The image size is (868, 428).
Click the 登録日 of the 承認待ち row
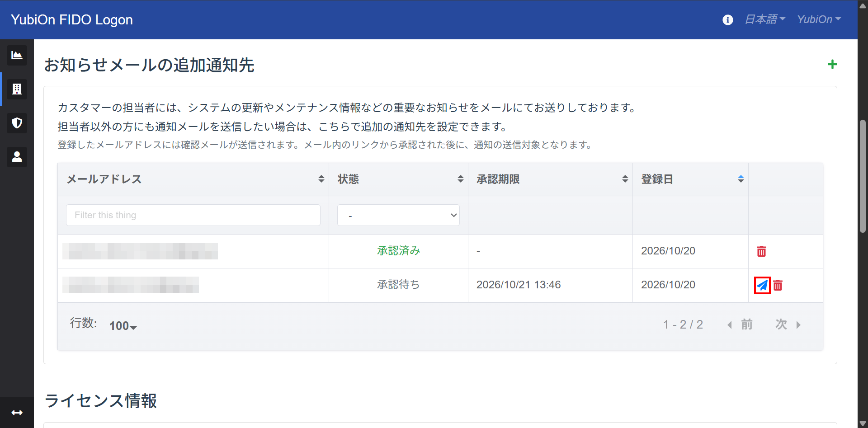click(x=668, y=285)
